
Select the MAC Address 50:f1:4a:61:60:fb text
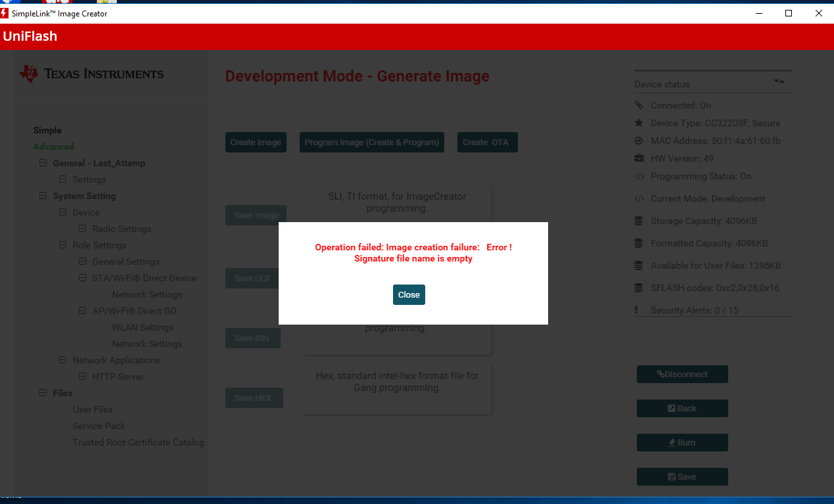click(x=716, y=141)
